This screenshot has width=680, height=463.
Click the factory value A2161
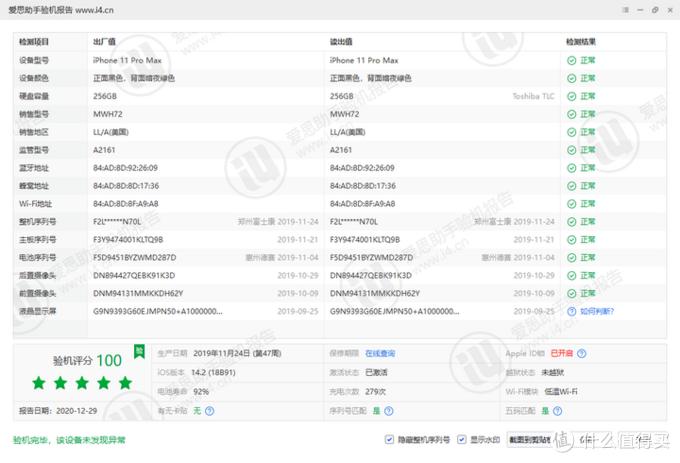[104, 150]
